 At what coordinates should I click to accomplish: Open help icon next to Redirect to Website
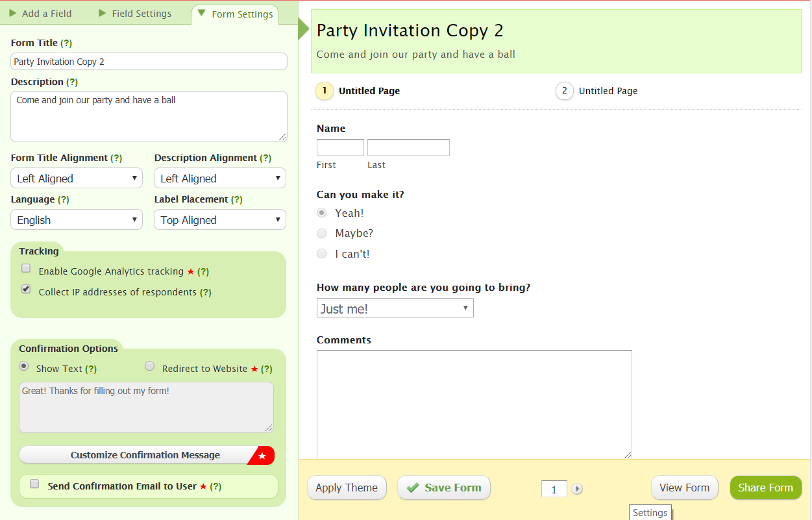(x=267, y=369)
